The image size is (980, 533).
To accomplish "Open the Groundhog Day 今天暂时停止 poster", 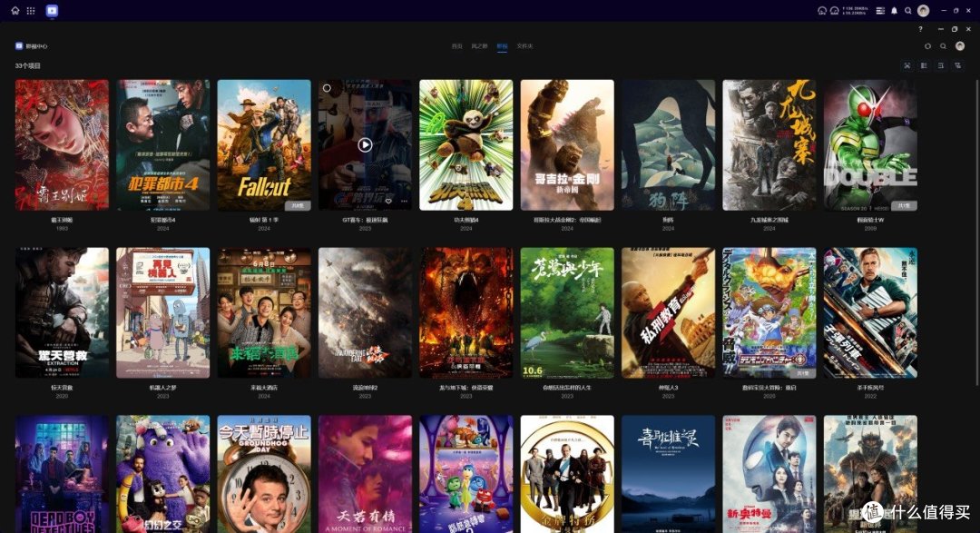I will click(x=264, y=474).
